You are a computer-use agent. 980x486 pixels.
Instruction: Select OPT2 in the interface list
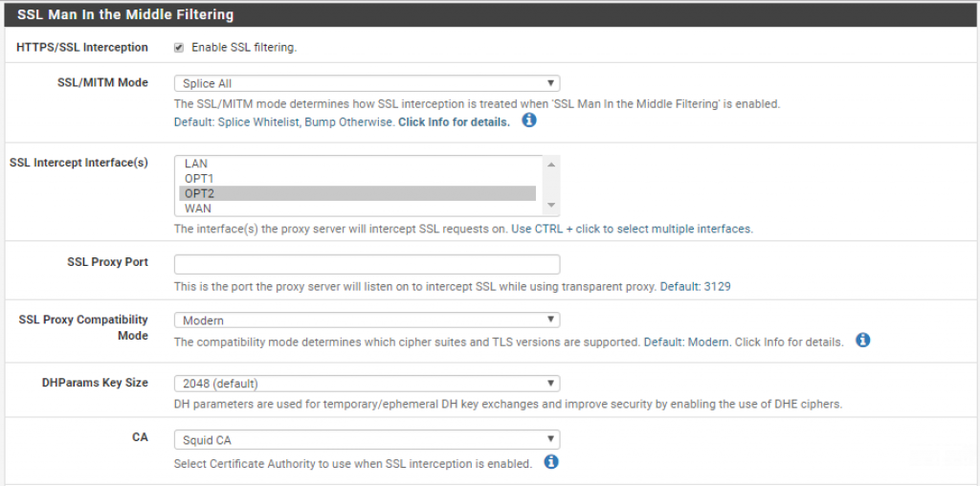click(358, 193)
